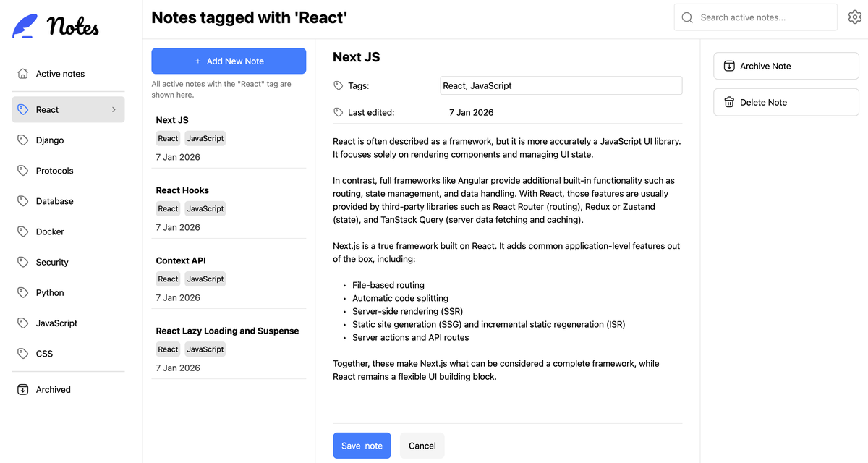The width and height of the screenshot is (868, 463).
Task: Open the Active notes home icon
Action: [x=22, y=73]
